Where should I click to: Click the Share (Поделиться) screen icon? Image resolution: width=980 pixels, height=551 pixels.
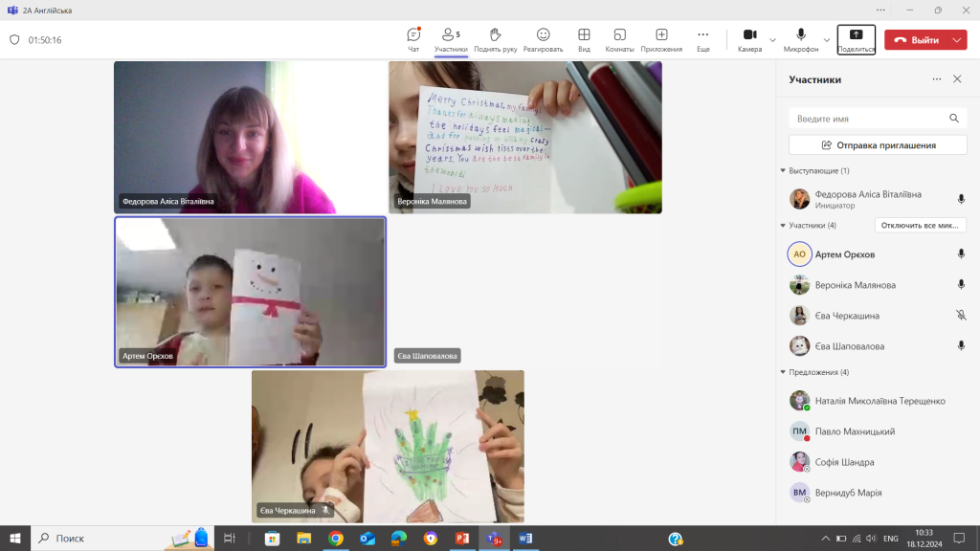tap(856, 35)
